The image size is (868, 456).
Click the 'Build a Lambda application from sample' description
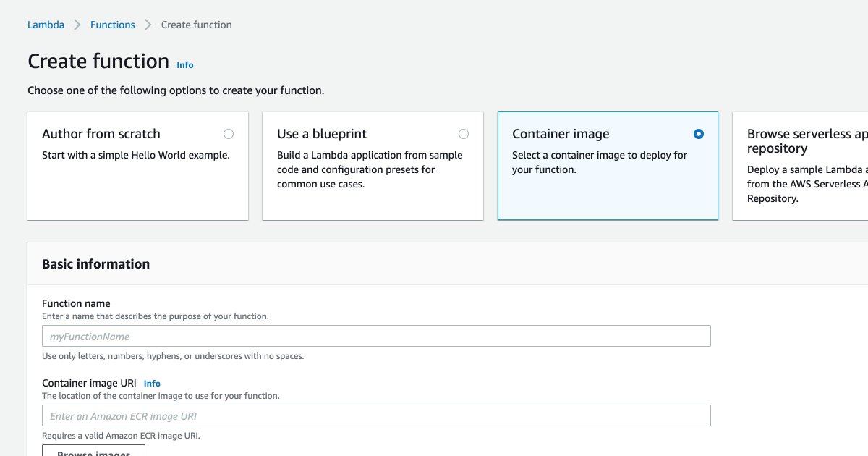370,169
